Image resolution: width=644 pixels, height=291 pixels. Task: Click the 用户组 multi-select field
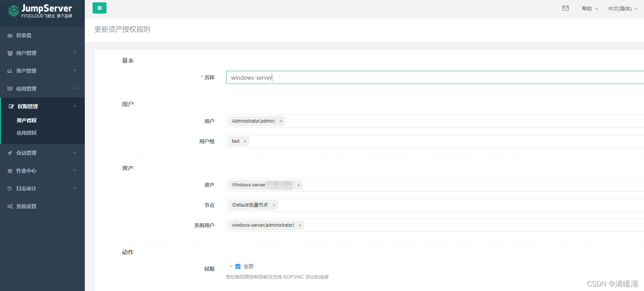tap(435, 141)
